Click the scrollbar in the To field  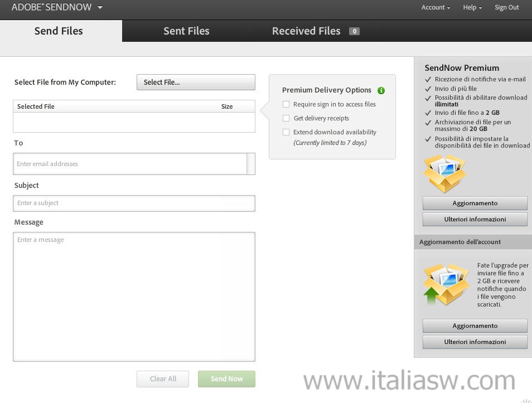point(251,164)
